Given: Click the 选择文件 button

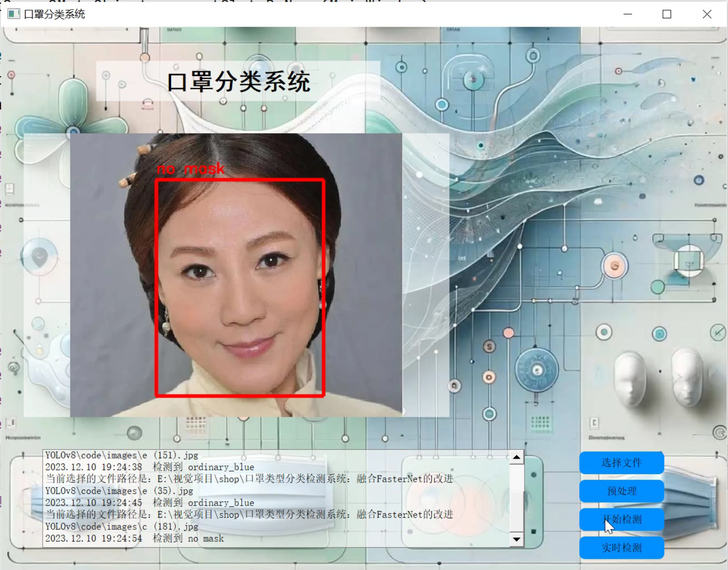Looking at the screenshot, I should pos(621,463).
